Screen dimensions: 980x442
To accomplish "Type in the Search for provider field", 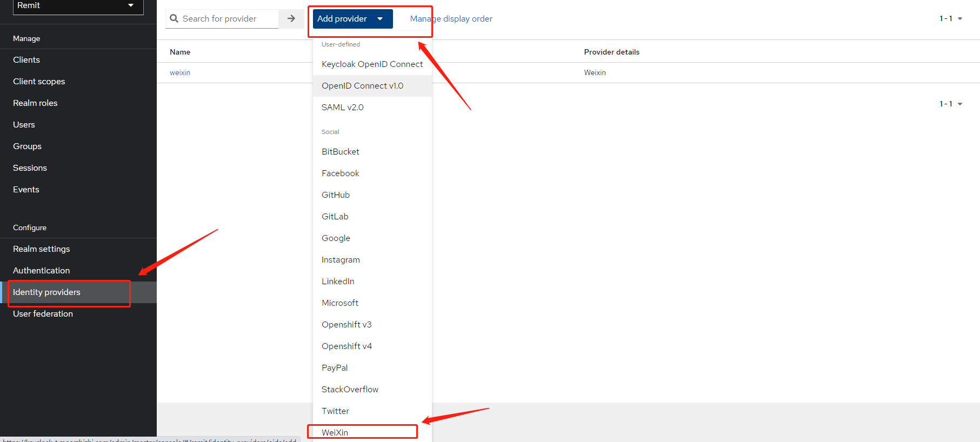I will [x=227, y=19].
